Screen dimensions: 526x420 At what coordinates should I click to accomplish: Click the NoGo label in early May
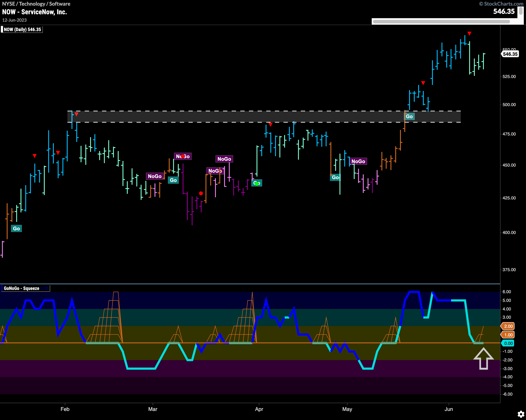358,161
